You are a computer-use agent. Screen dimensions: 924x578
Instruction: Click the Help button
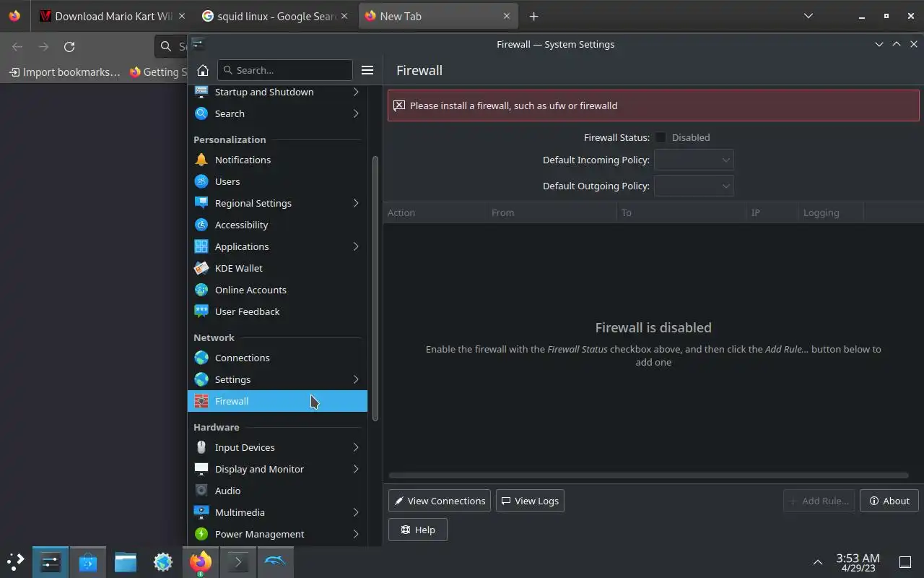tap(417, 530)
